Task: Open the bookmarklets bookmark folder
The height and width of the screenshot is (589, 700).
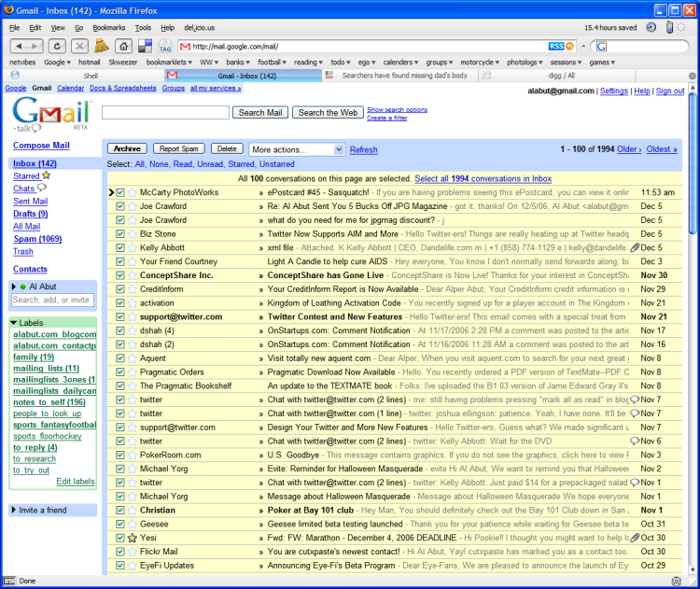Action: tap(169, 62)
